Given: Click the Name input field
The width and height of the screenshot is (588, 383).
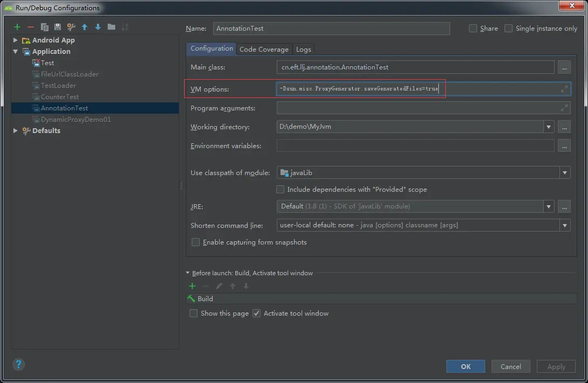Looking at the screenshot, I should tap(332, 29).
